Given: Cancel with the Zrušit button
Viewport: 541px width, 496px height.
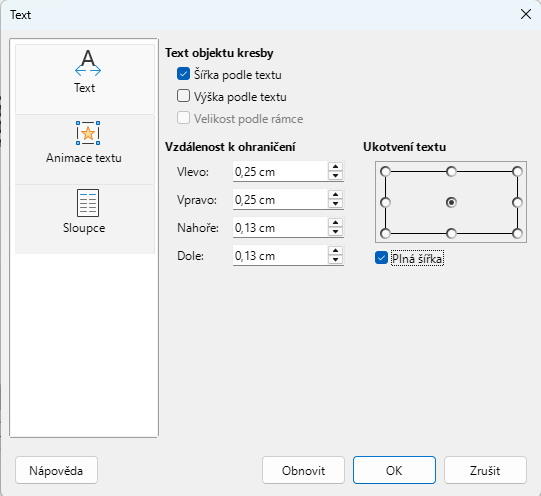Looking at the screenshot, I should point(485,470).
